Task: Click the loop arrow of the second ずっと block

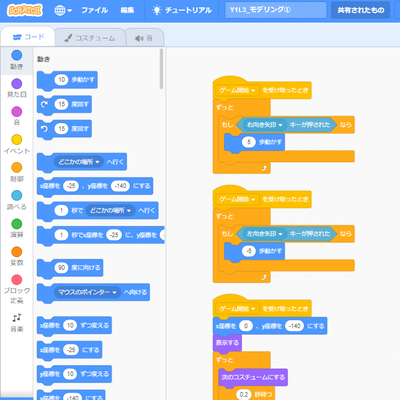Action: tap(264, 277)
